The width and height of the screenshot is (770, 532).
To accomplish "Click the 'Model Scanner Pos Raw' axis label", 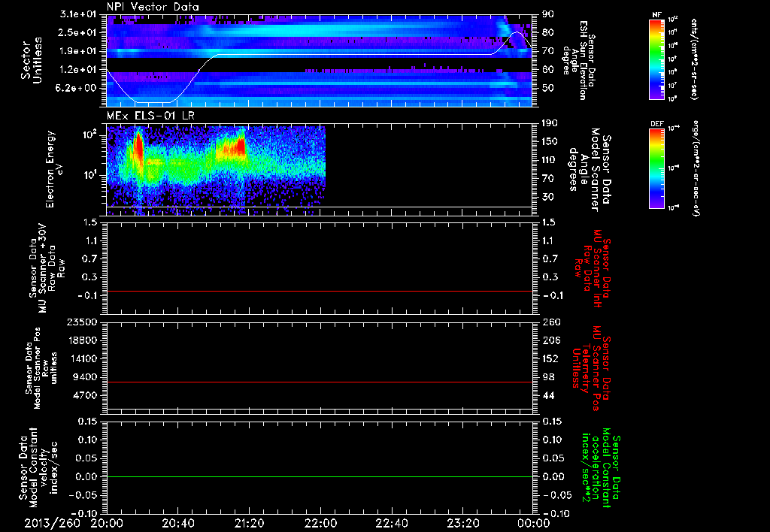I will [x=42, y=368].
